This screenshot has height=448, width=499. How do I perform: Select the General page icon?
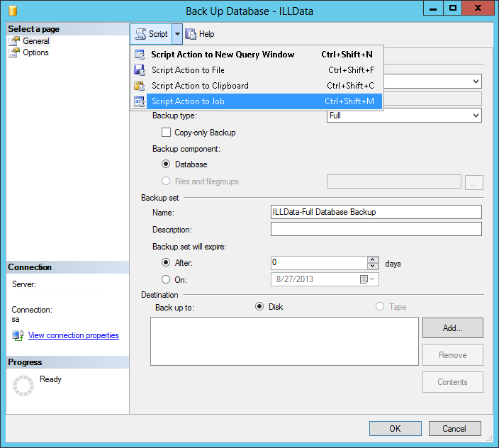[x=15, y=41]
